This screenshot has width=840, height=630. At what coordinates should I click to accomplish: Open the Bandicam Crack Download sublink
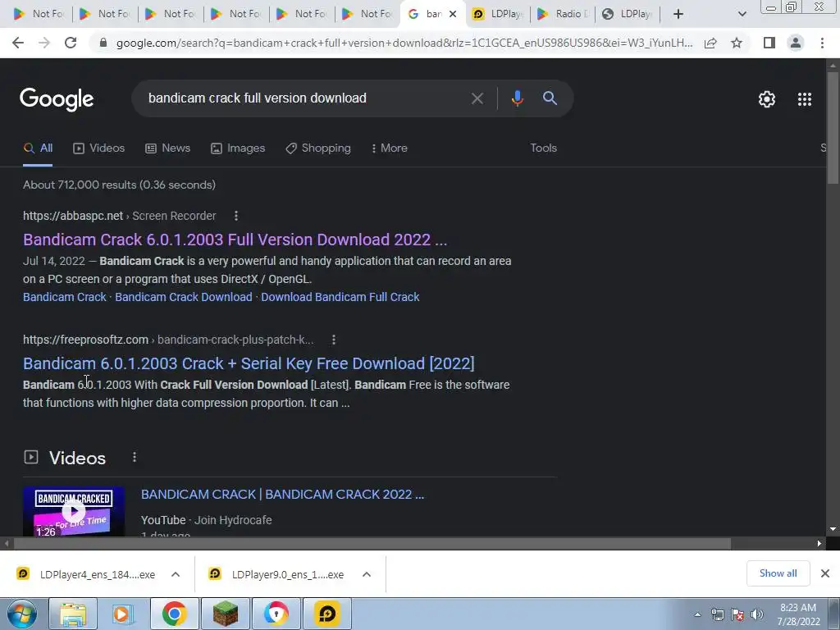(183, 297)
